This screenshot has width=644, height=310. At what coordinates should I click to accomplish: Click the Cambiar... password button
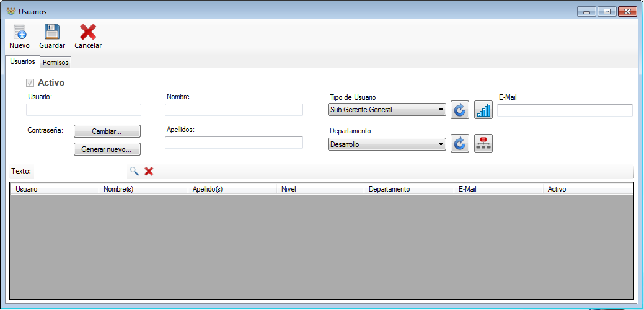(107, 132)
